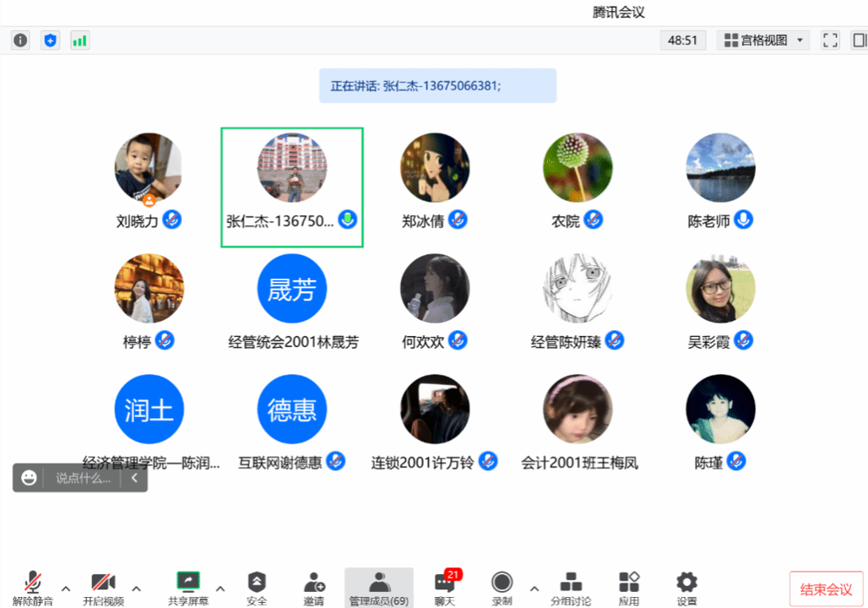
Task: Expand recording options arrow beside 录制
Action: coord(534,588)
